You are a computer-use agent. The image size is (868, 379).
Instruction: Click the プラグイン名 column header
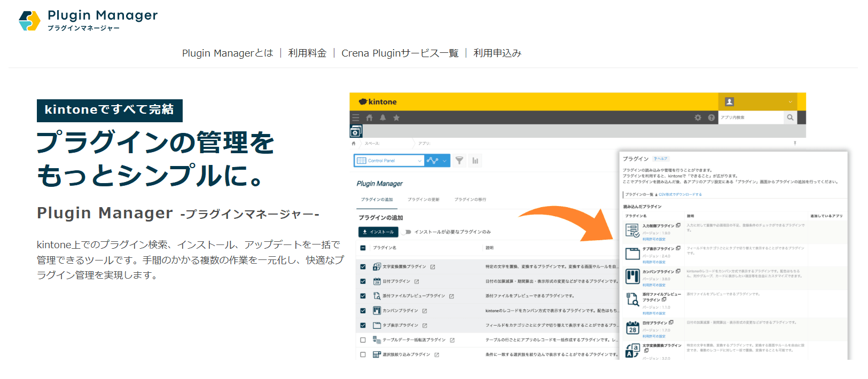[x=385, y=248]
